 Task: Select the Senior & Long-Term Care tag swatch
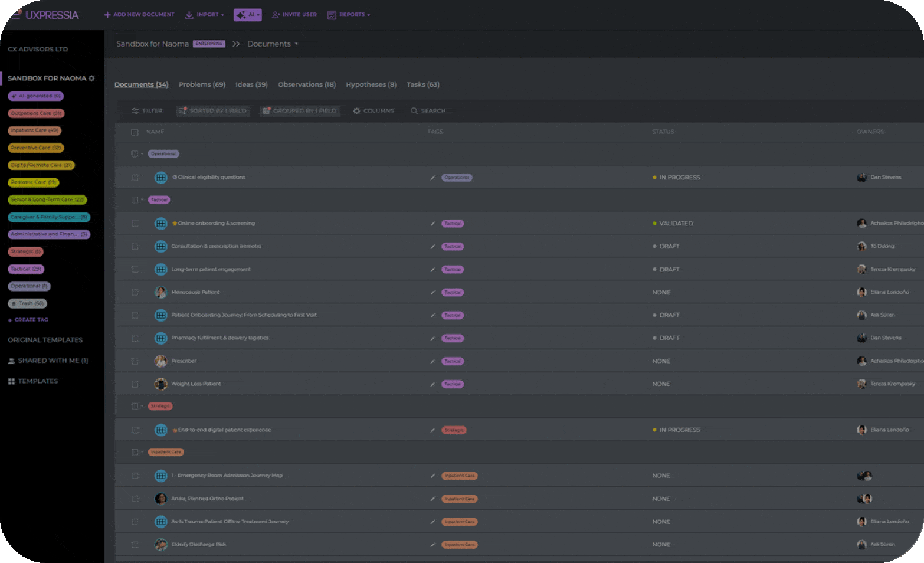(47, 199)
